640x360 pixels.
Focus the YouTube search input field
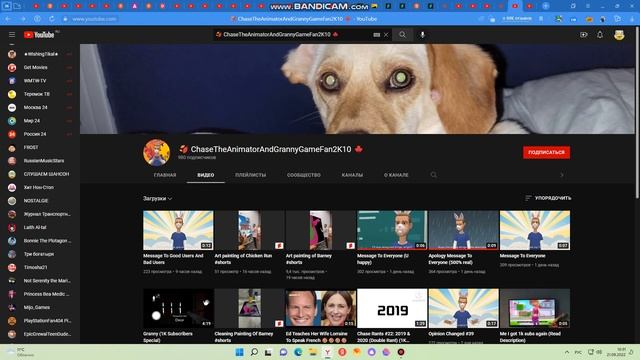click(294, 35)
